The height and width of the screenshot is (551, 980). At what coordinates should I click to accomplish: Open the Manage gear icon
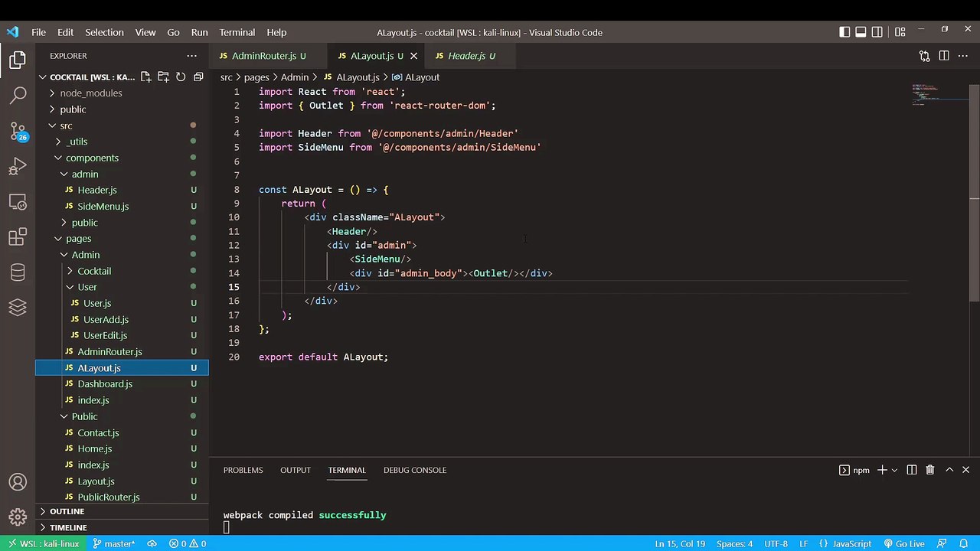click(x=18, y=518)
